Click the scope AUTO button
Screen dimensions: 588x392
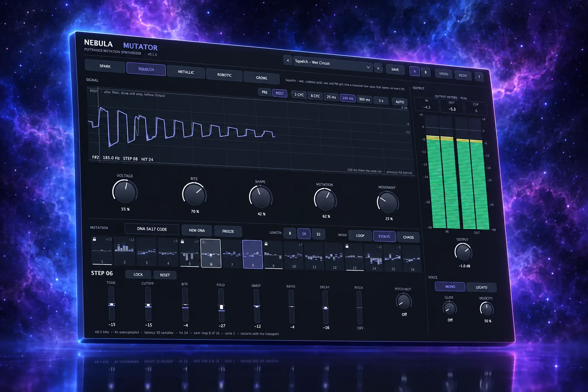click(x=400, y=102)
